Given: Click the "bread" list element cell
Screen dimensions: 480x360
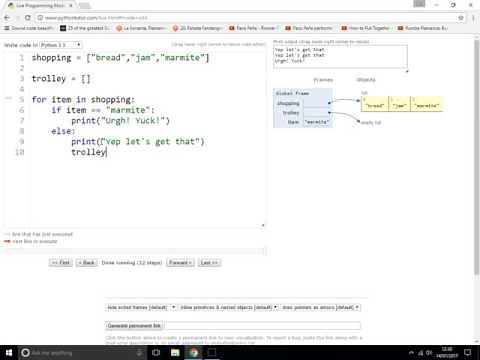Looking at the screenshot, I should tap(375, 104).
